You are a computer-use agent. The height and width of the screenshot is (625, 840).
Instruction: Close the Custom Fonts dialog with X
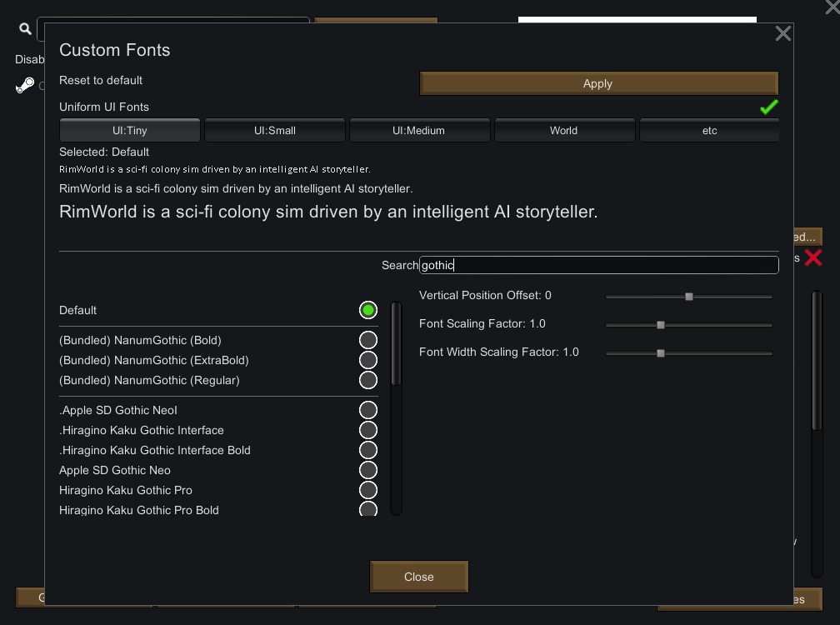782,33
